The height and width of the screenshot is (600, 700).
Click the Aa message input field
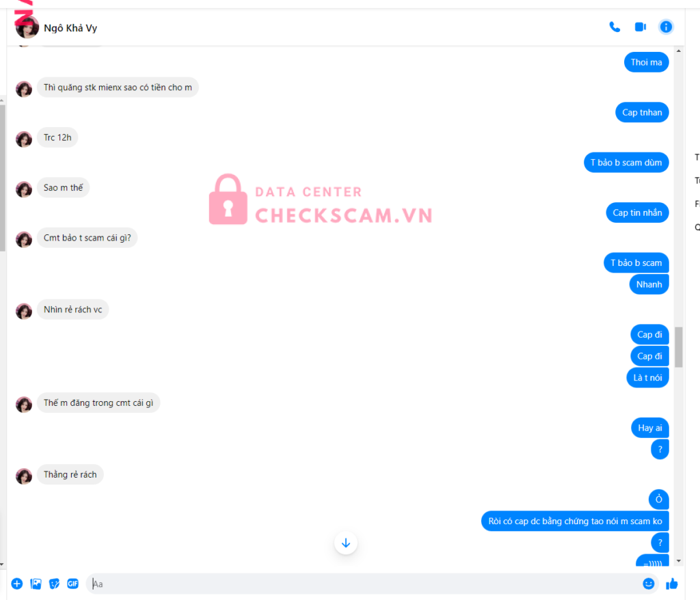[364, 584]
